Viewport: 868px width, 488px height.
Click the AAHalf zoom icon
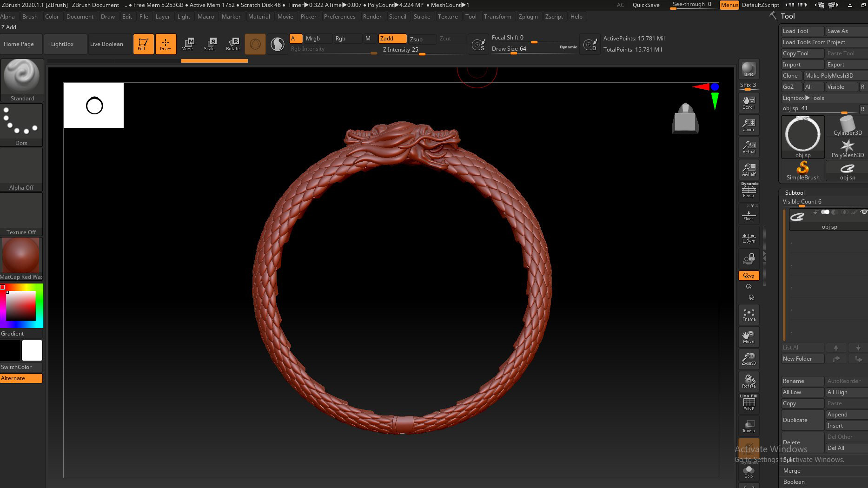749,169
